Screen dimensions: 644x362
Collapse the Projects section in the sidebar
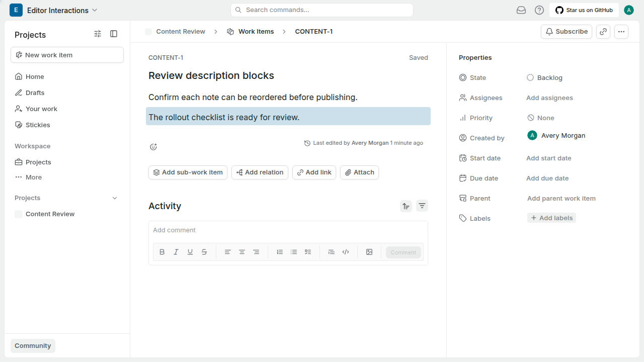tap(115, 198)
